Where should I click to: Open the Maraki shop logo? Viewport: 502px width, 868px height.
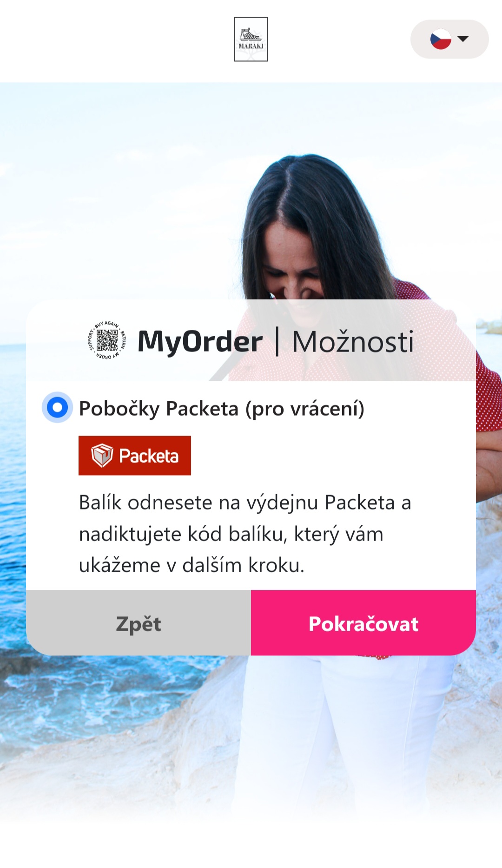[x=251, y=39]
